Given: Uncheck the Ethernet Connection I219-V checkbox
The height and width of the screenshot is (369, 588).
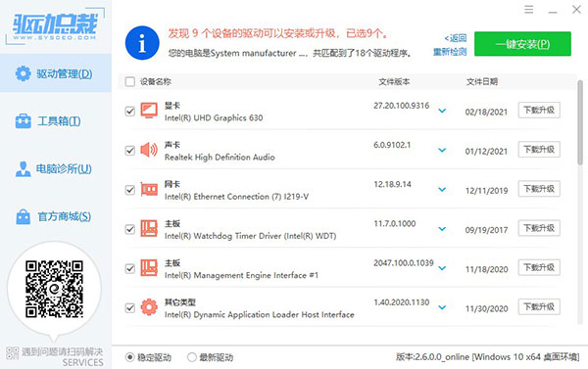Looking at the screenshot, I should pyautogui.click(x=129, y=190).
